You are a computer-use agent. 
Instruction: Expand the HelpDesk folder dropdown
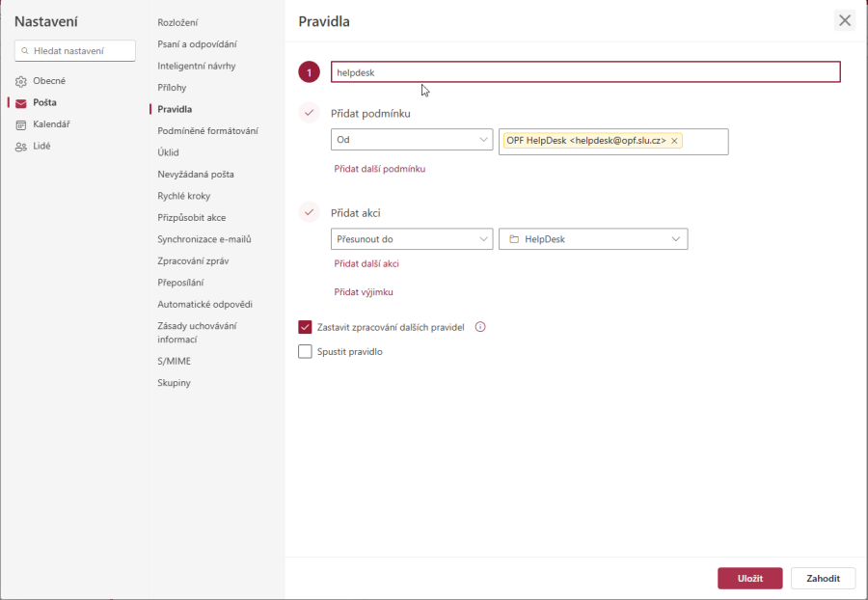(x=593, y=239)
